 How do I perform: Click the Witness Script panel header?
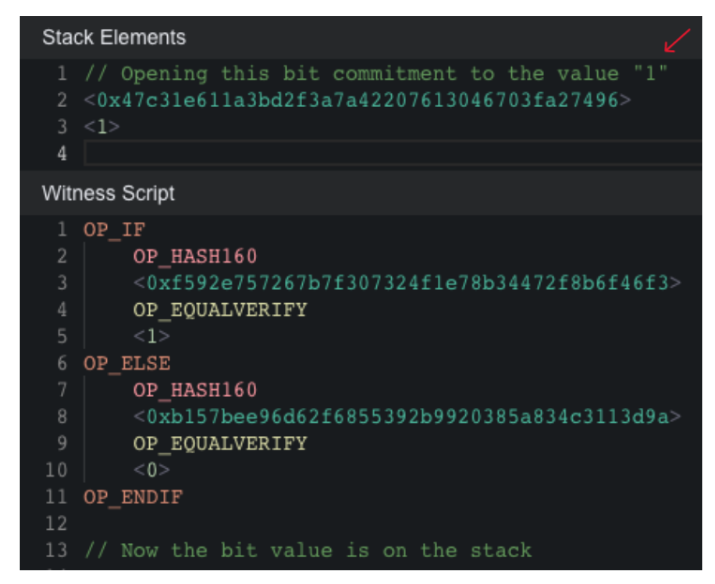361,193
